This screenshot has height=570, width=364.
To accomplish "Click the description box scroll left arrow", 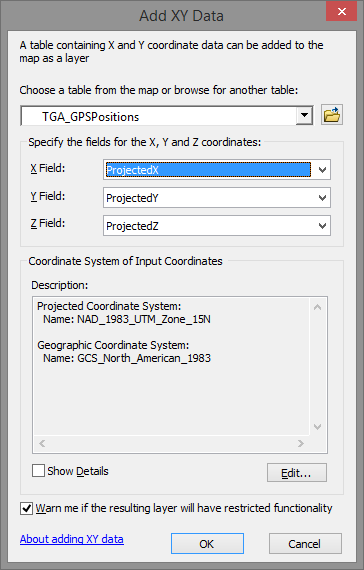I will [x=42, y=443].
